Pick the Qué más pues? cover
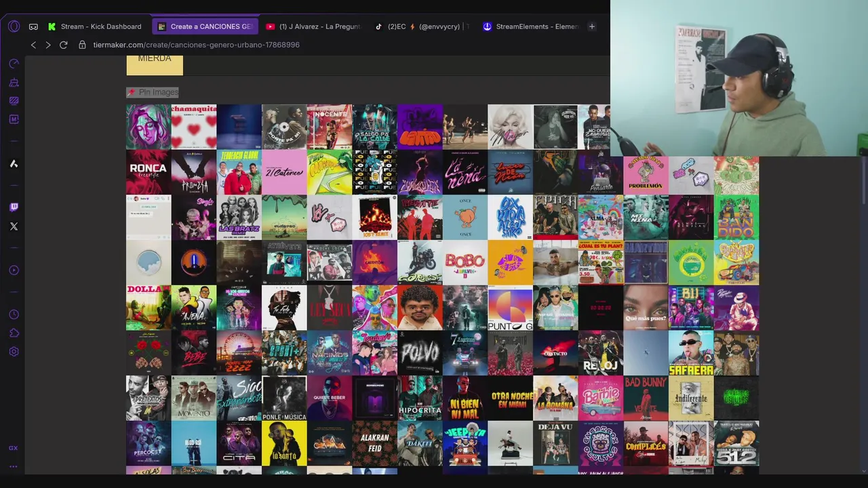The height and width of the screenshot is (488, 868). pos(646,308)
